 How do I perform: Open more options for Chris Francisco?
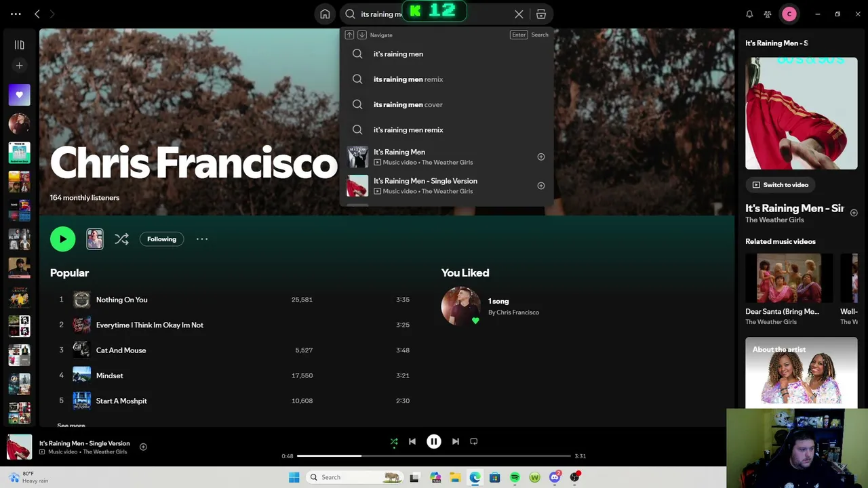(202, 239)
